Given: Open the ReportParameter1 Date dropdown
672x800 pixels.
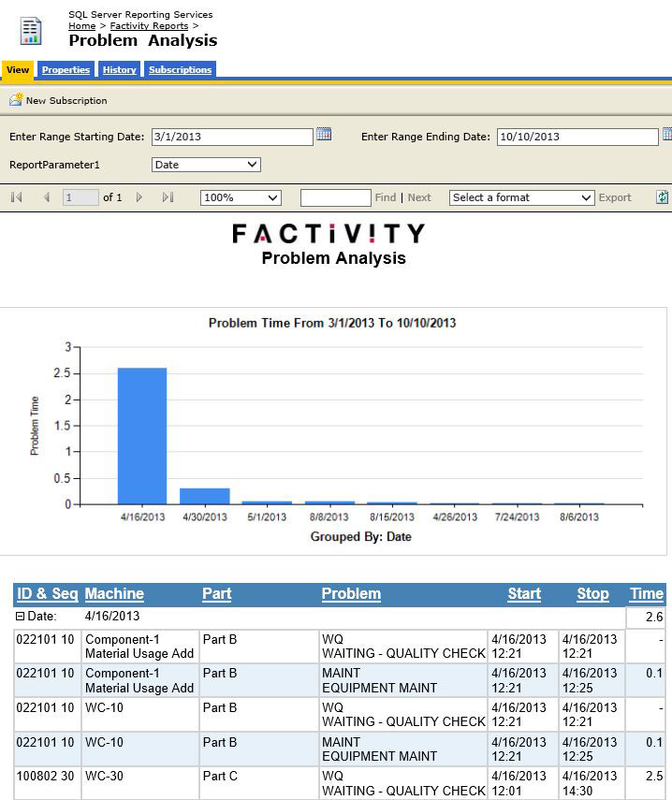Looking at the screenshot, I should pyautogui.click(x=206, y=165).
